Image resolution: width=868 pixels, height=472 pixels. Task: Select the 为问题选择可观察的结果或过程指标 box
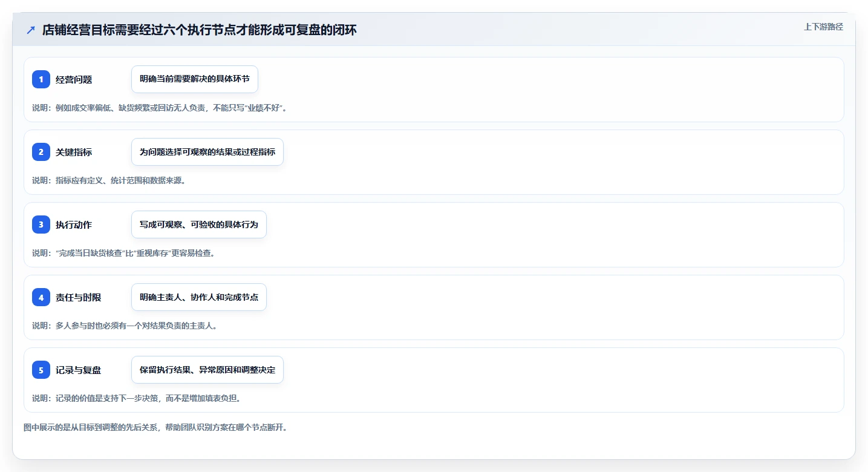click(x=207, y=152)
